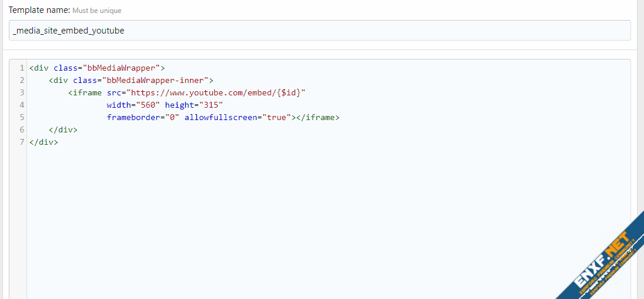644x299 pixels.
Task: Click line number 4 in the gutter
Action: click(x=22, y=105)
